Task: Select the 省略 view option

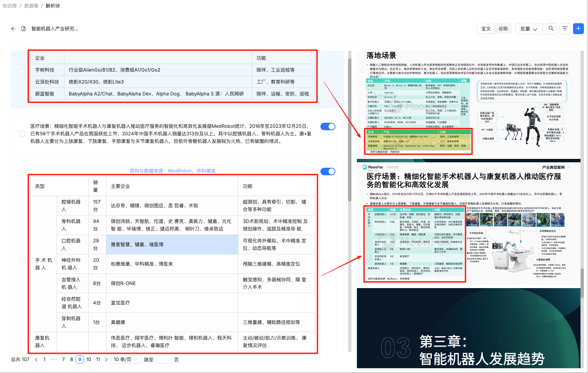Action: pyautogui.click(x=503, y=29)
